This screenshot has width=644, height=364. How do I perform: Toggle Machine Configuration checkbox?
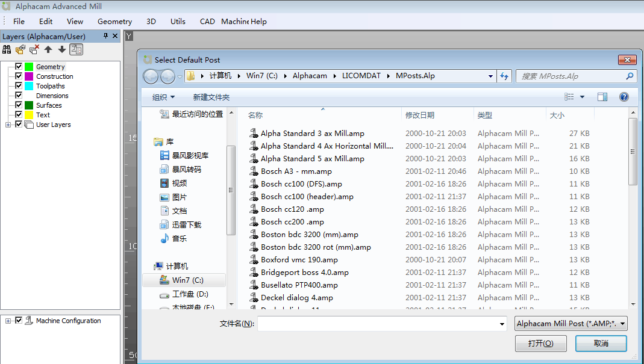(x=19, y=321)
